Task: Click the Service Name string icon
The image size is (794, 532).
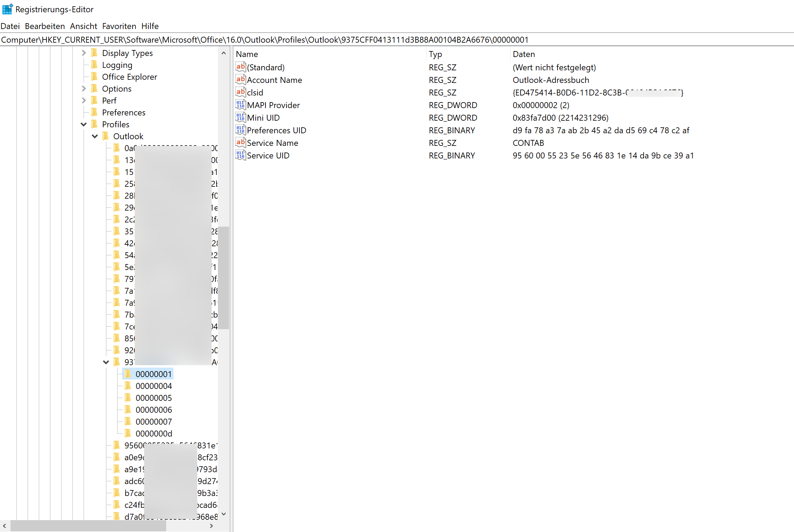Action: click(240, 143)
